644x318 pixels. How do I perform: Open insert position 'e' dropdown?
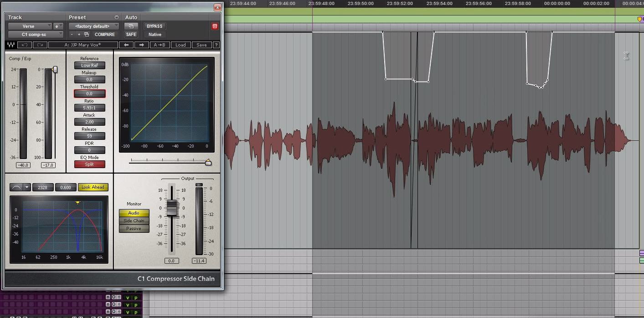click(x=58, y=26)
